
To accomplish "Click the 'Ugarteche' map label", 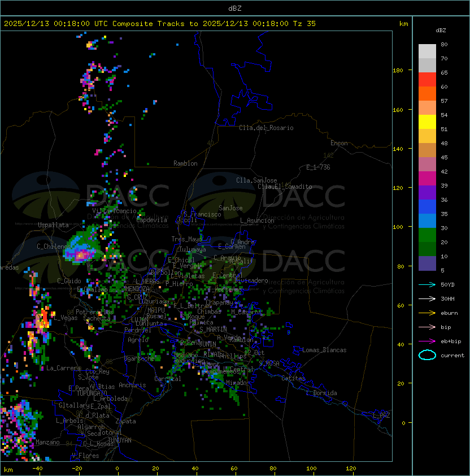I will pyautogui.click(x=140, y=358).
